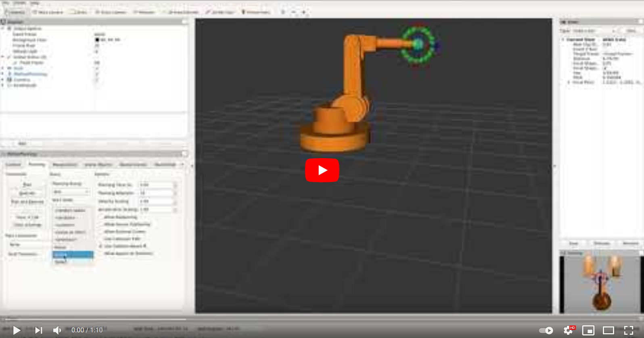Toggle the Camera display checkbox

point(97,80)
